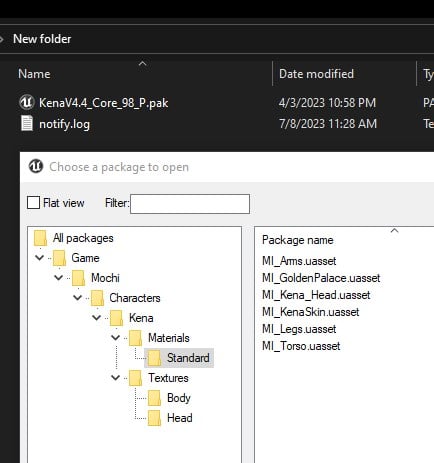Viewport: 434px width, 463px height.
Task: Click the Head folder icon
Action: (154, 418)
